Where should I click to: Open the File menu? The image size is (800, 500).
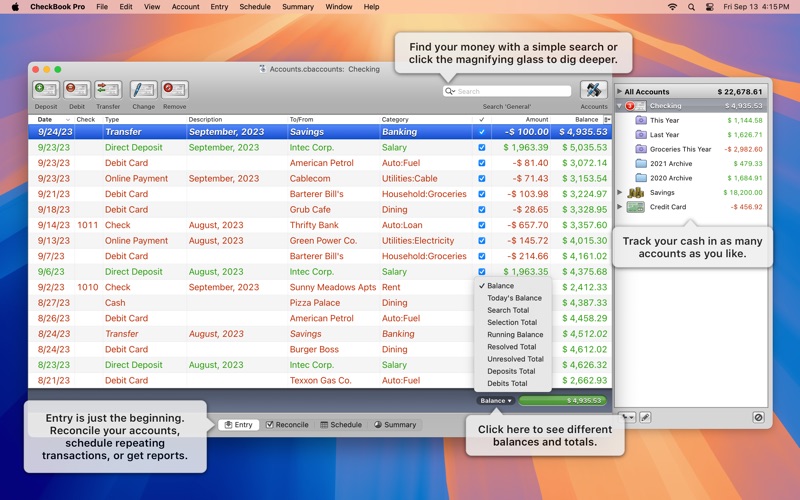pos(102,7)
